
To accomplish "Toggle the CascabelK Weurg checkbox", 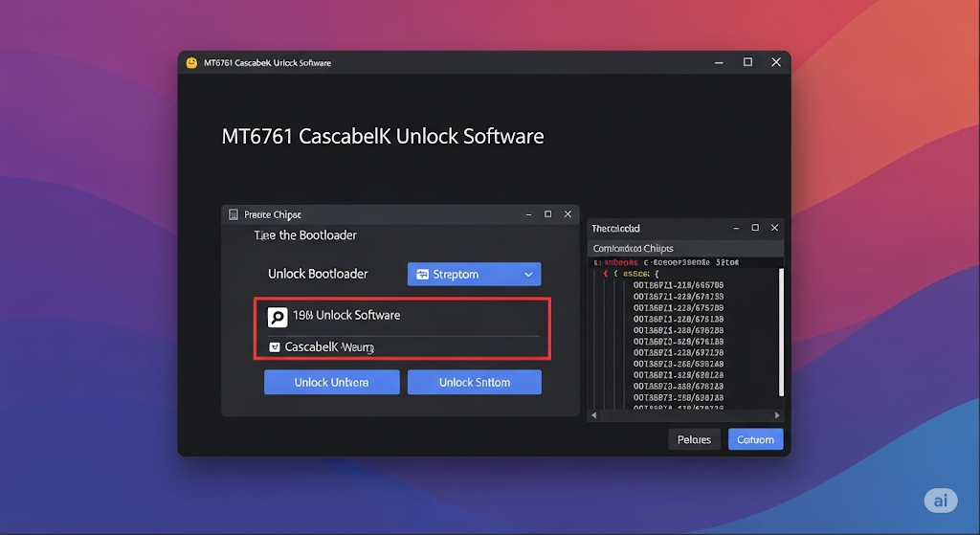I will point(274,346).
